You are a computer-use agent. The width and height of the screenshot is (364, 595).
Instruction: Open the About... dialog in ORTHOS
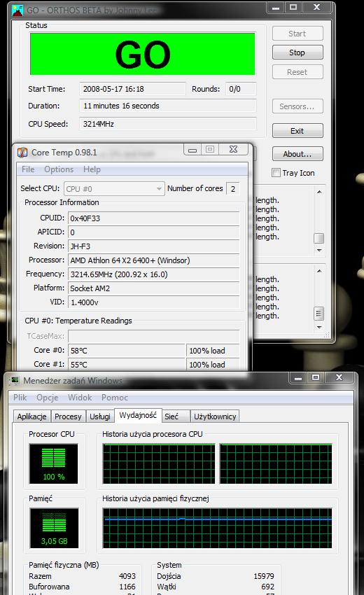297,154
